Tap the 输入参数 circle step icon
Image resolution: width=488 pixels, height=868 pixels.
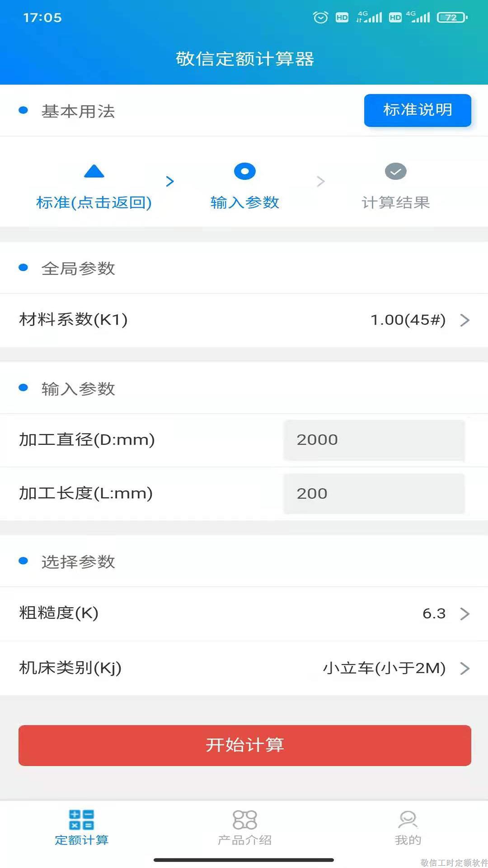point(245,171)
